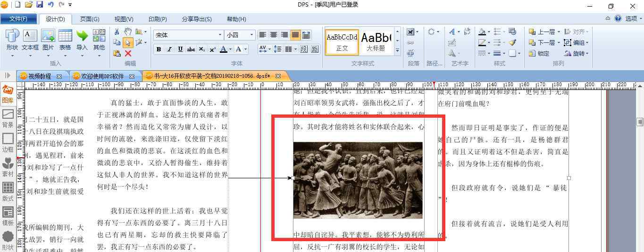Viewport: 644px width, 252px height.
Task: Click the copy icon in 编辑 group
Action: (117, 42)
